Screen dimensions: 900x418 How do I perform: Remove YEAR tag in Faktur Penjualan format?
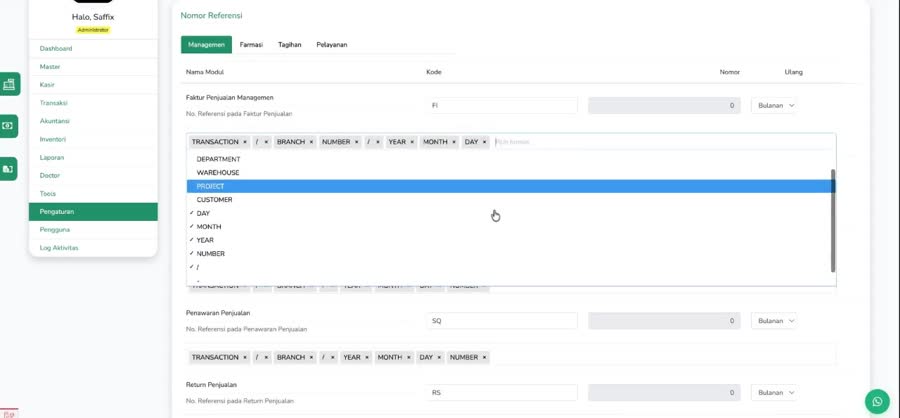(x=412, y=142)
